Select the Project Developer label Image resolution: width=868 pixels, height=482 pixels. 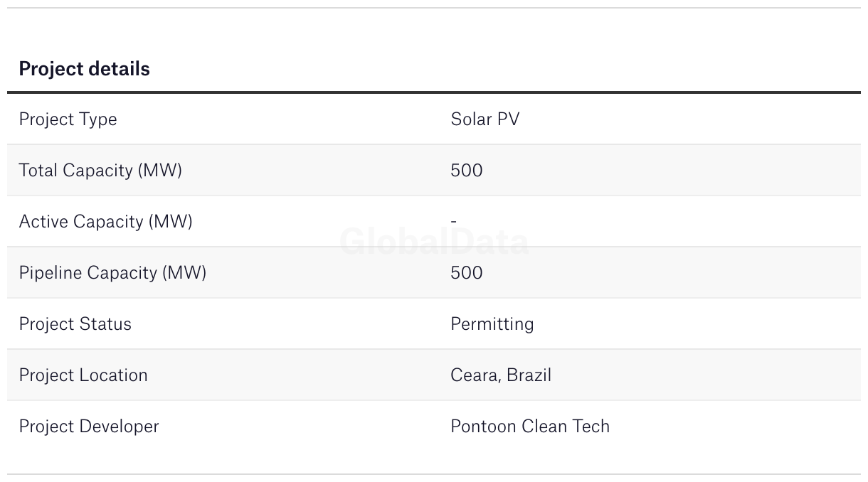pos(89,427)
